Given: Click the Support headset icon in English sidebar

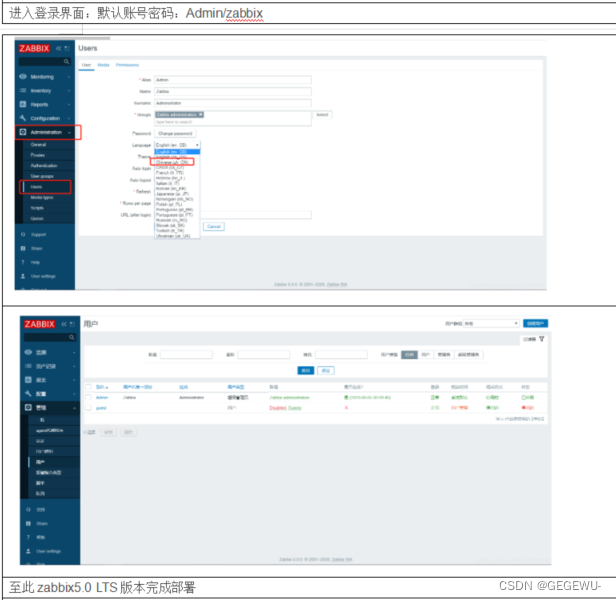Looking at the screenshot, I should click(23, 235).
